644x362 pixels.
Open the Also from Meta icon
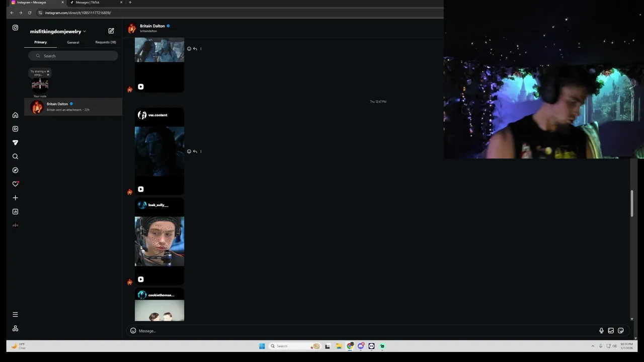tap(15, 328)
